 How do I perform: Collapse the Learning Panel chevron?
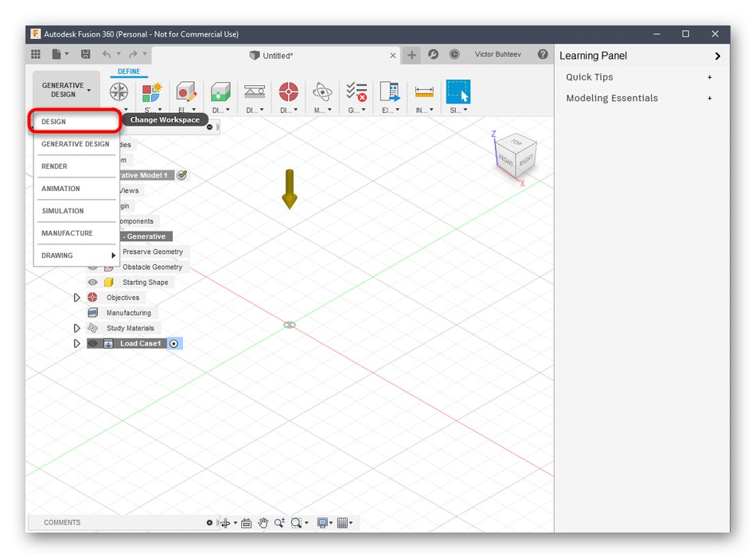[718, 56]
